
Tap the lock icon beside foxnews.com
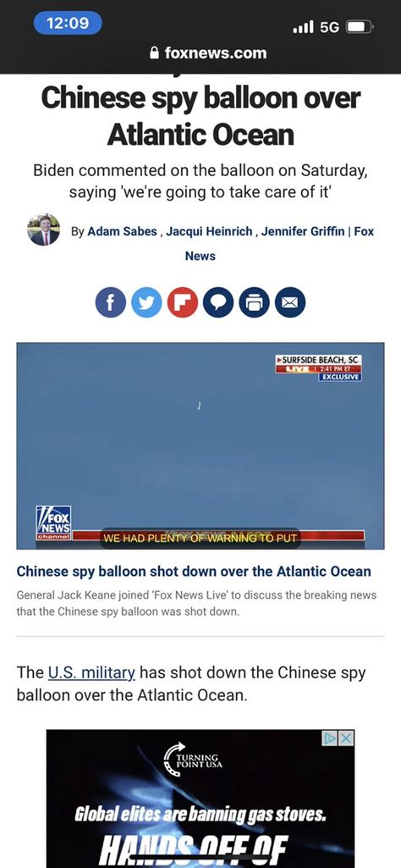pos(155,53)
